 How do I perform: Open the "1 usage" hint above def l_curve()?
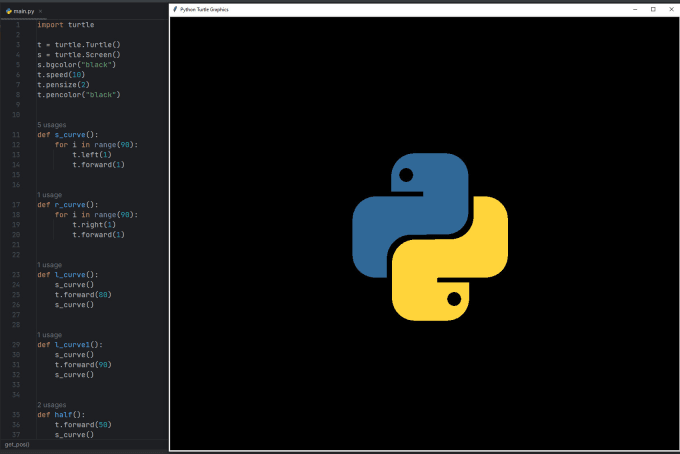(49, 265)
